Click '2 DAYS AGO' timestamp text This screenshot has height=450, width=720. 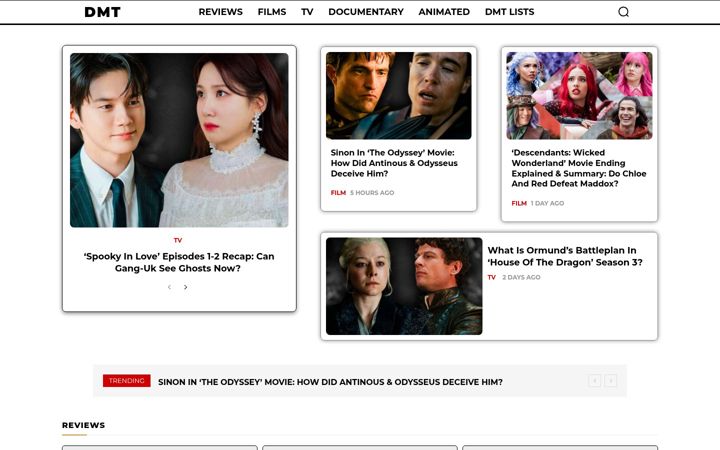point(521,277)
